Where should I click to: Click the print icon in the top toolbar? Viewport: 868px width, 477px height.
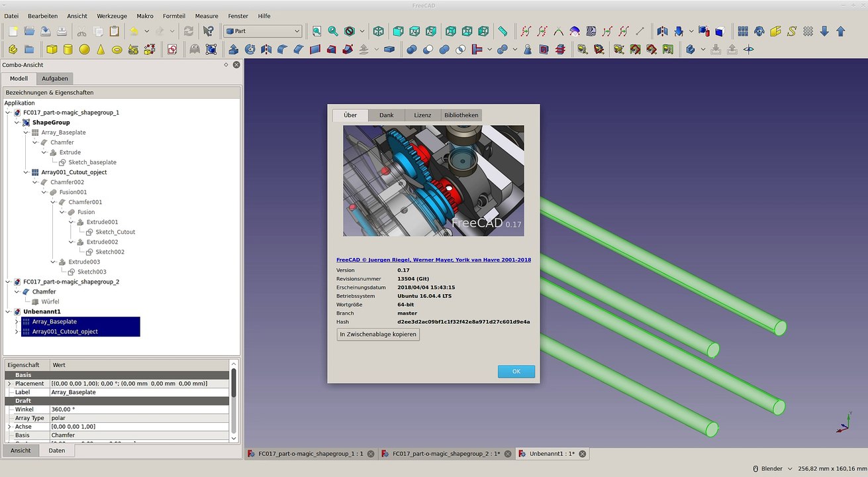click(x=62, y=31)
